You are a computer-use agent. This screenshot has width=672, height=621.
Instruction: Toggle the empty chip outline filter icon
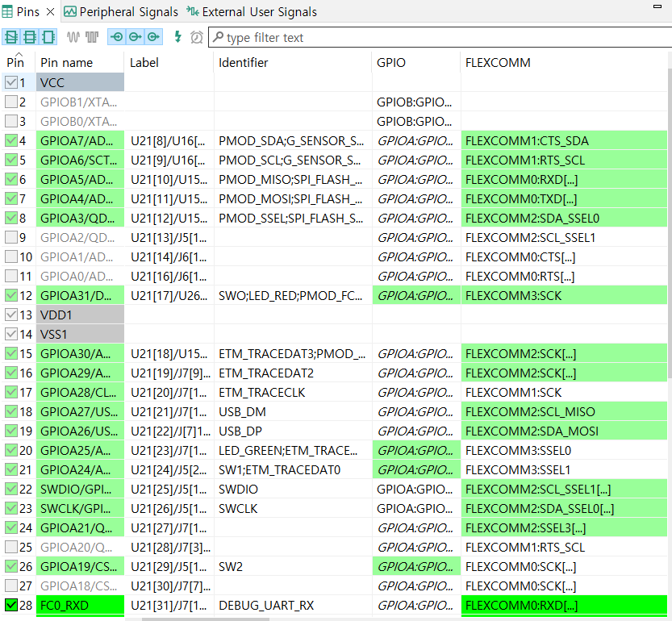coord(48,37)
